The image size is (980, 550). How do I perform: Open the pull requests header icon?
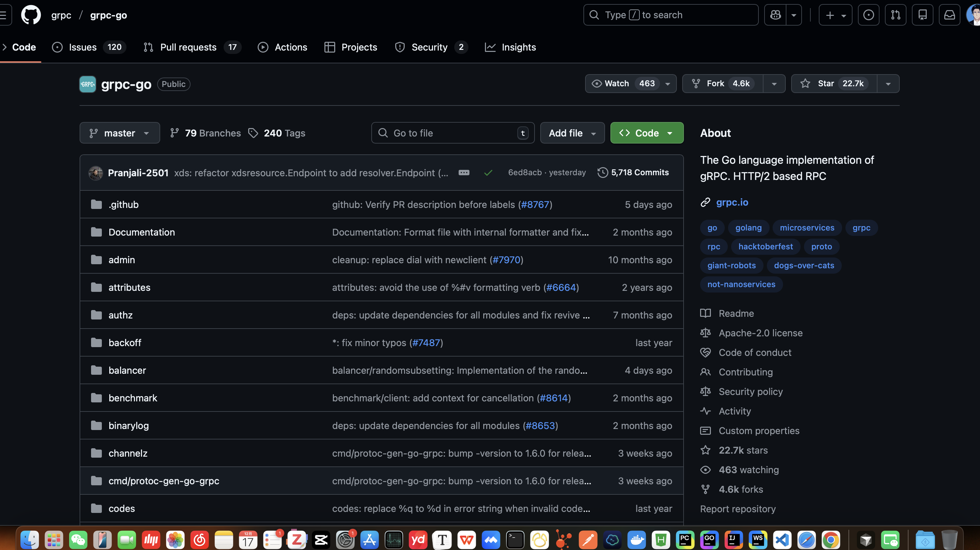click(896, 15)
